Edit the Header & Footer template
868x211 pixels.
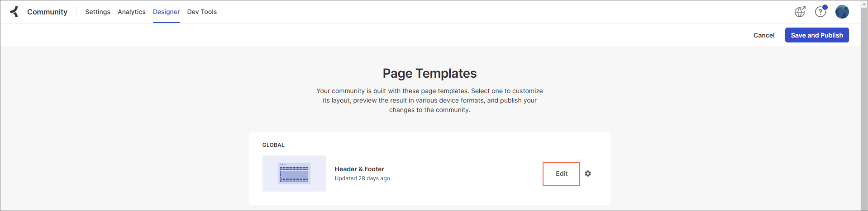pyautogui.click(x=561, y=173)
